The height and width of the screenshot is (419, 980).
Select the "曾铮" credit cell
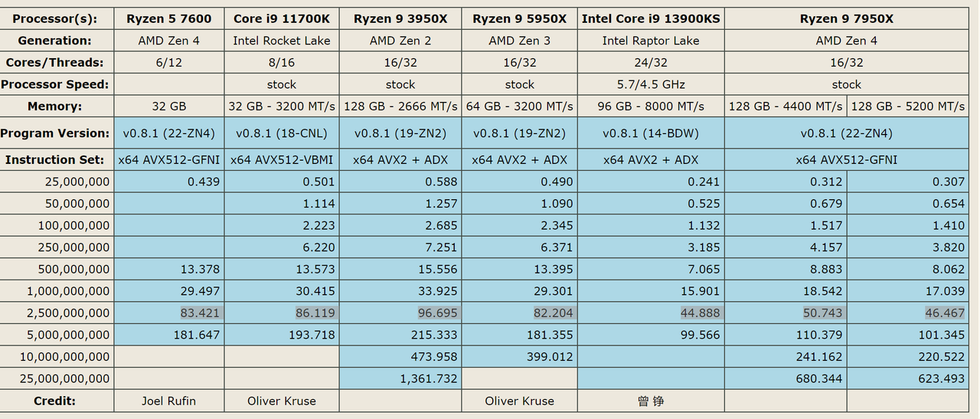[651, 401]
